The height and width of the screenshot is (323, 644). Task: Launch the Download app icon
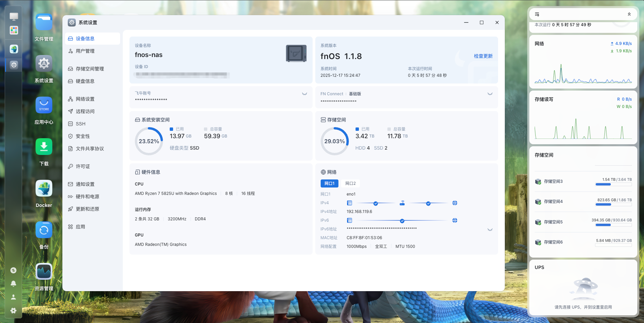pyautogui.click(x=44, y=147)
